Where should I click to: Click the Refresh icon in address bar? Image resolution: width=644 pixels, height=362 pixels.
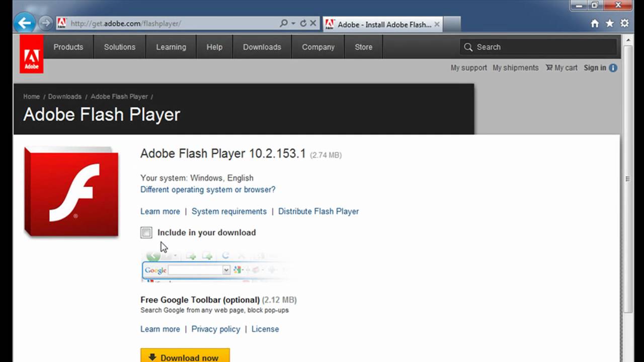coord(303,23)
